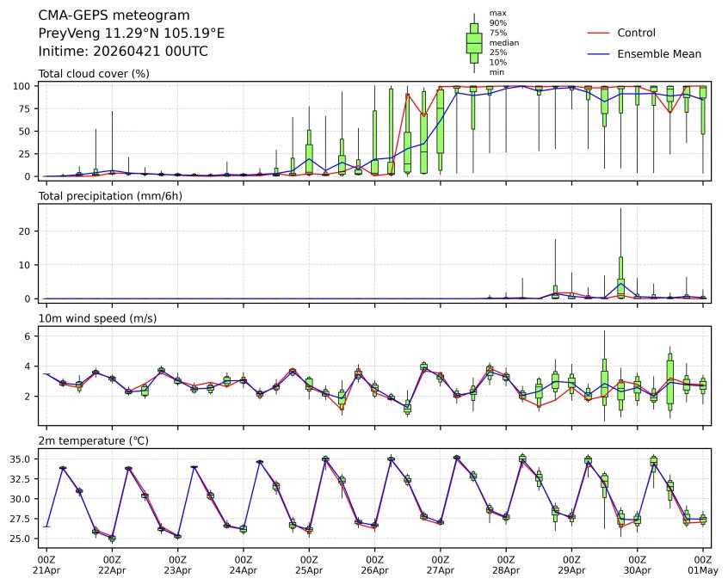Select the 29Apr date on the time axis
This screenshot has height=585, width=728.
(571, 570)
